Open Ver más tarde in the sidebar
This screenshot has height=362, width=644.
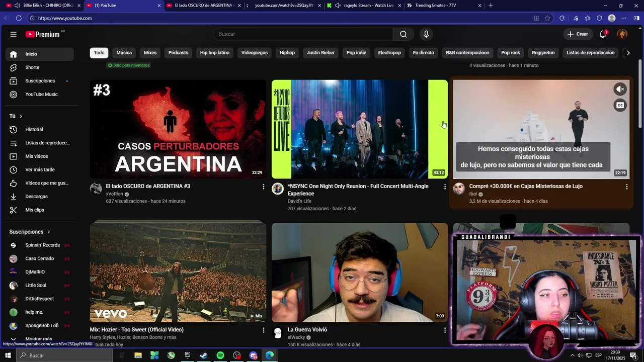pyautogui.click(x=40, y=170)
